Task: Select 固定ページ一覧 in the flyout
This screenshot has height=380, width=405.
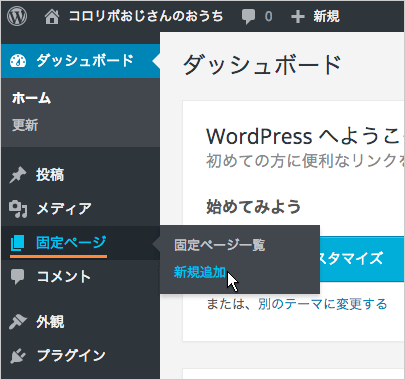Action: point(220,245)
